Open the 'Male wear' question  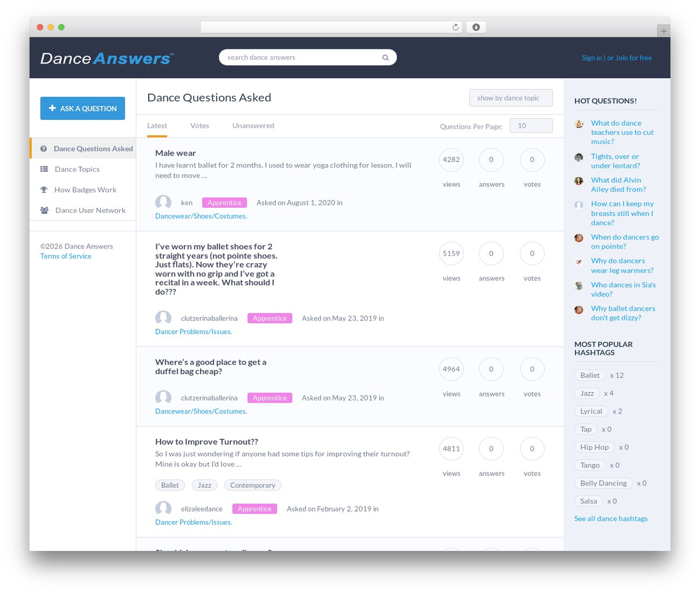coord(176,153)
